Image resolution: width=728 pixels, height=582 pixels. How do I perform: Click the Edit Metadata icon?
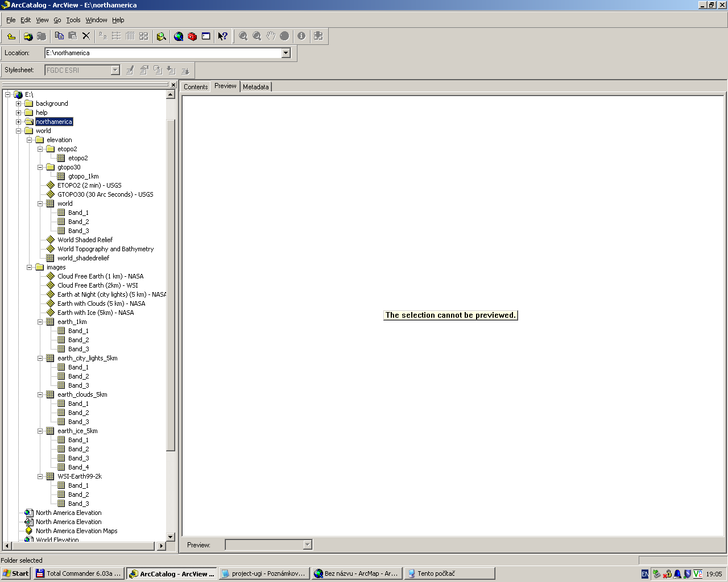pos(130,70)
